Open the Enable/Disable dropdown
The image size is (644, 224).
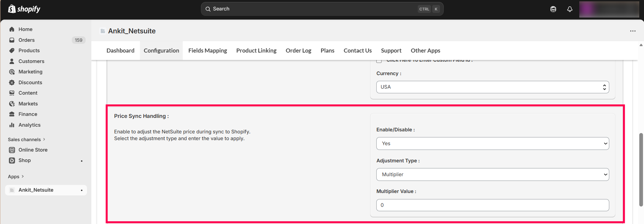tap(492, 143)
